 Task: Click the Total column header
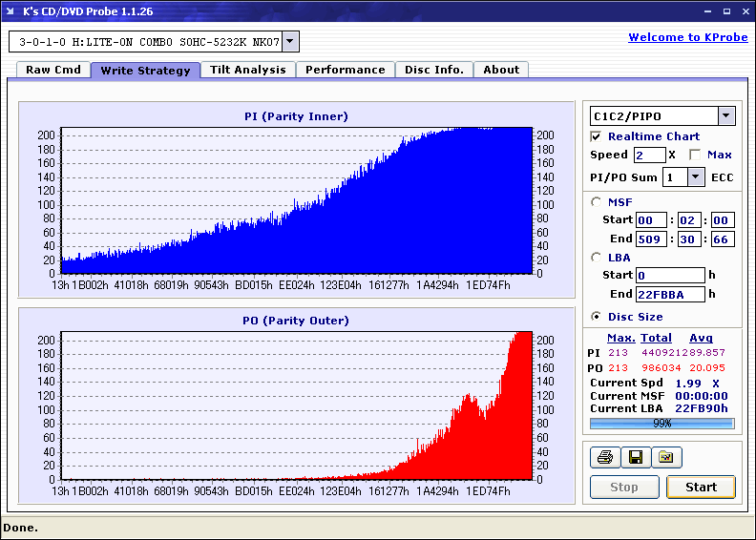tap(656, 338)
